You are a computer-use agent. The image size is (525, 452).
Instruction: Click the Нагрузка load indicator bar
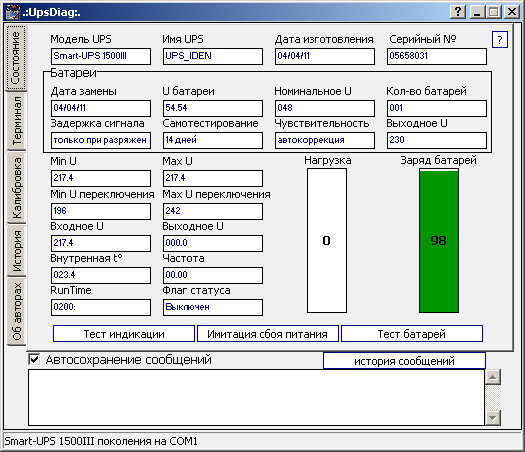click(x=327, y=241)
